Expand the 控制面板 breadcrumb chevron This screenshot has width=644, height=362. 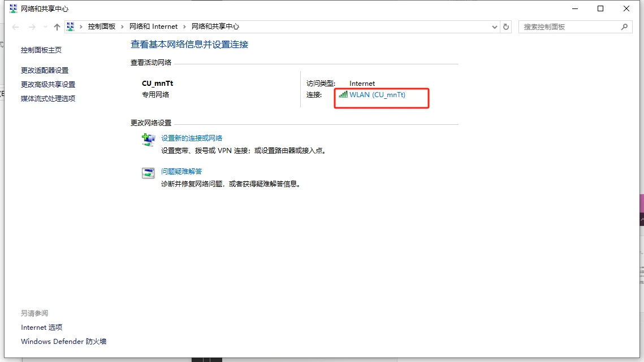(123, 26)
